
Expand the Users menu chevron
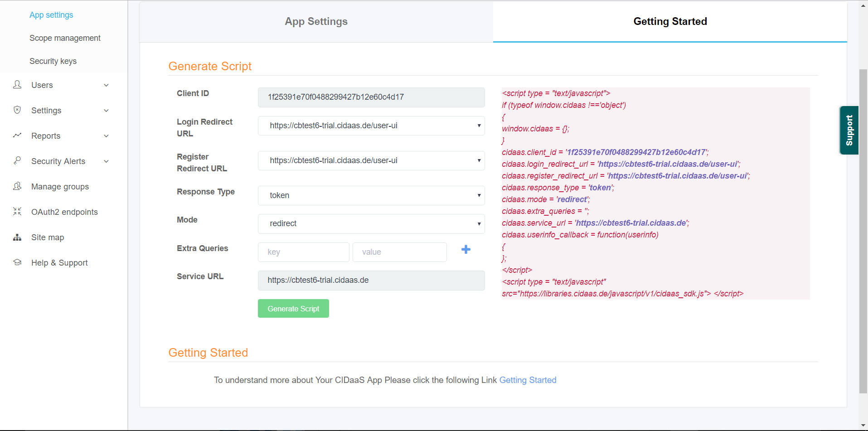coord(106,85)
